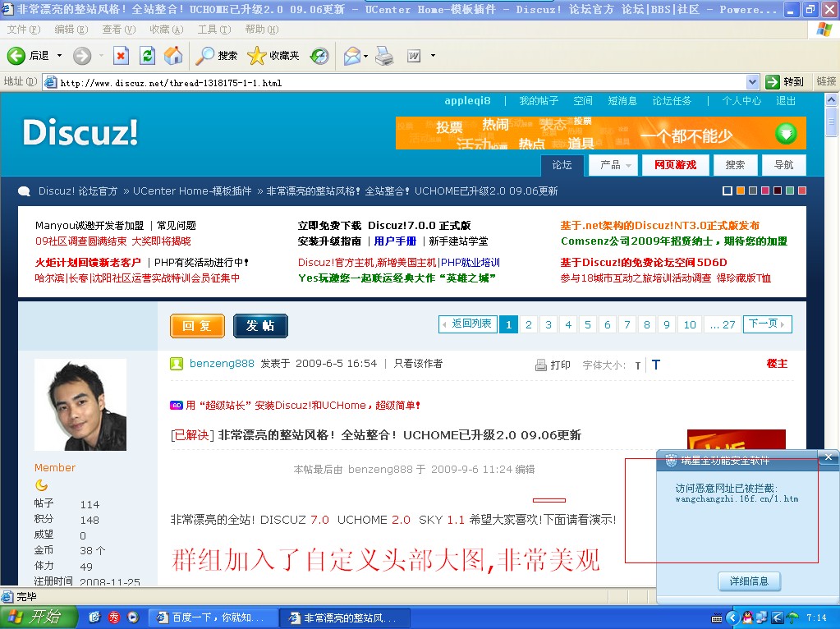840x629 pixels.
Task: Click the green user icon beside benzeng888
Action: pos(177,364)
